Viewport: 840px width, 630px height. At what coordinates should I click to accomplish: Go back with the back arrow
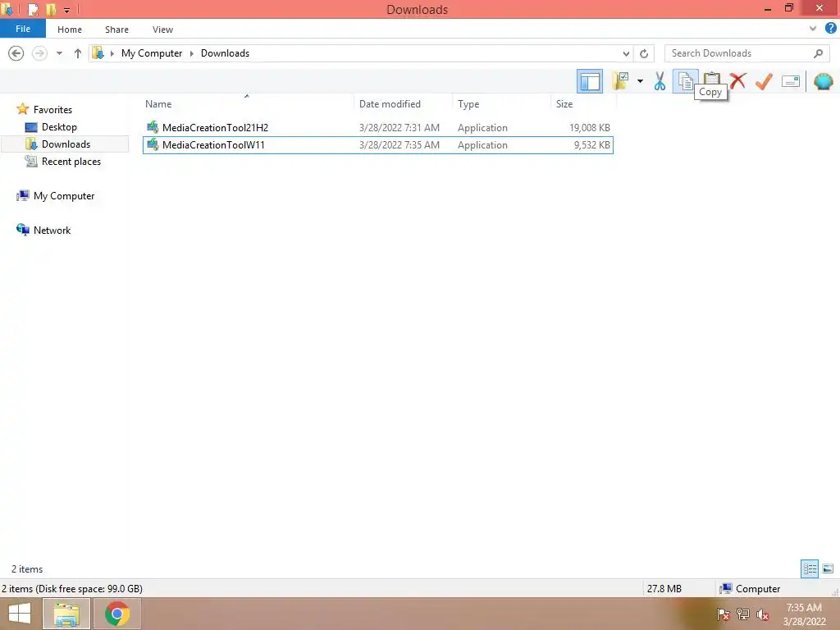pos(16,53)
